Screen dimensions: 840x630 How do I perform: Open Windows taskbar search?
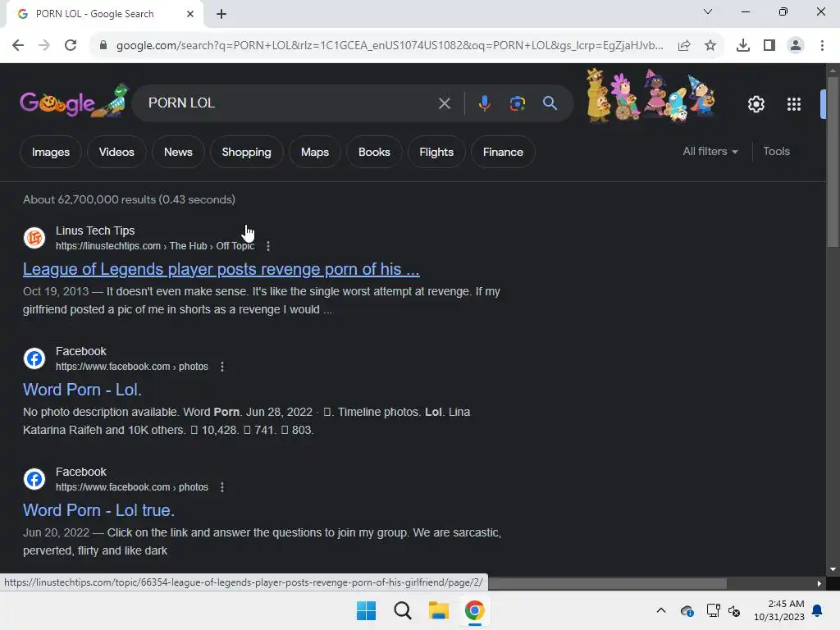pyautogui.click(x=402, y=610)
